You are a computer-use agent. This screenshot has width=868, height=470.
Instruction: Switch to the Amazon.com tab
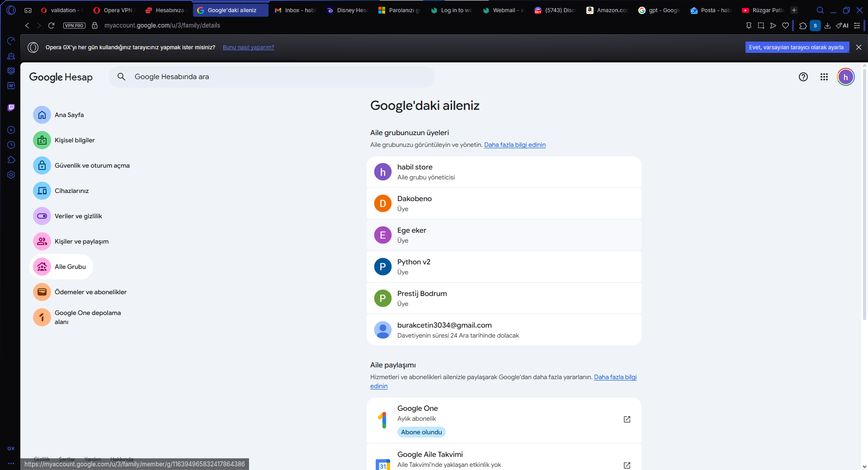click(608, 10)
